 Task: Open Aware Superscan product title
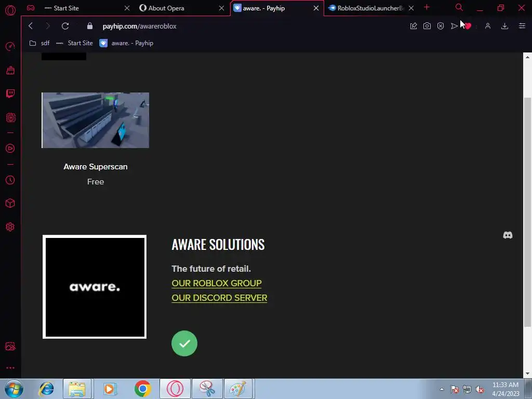(96, 167)
